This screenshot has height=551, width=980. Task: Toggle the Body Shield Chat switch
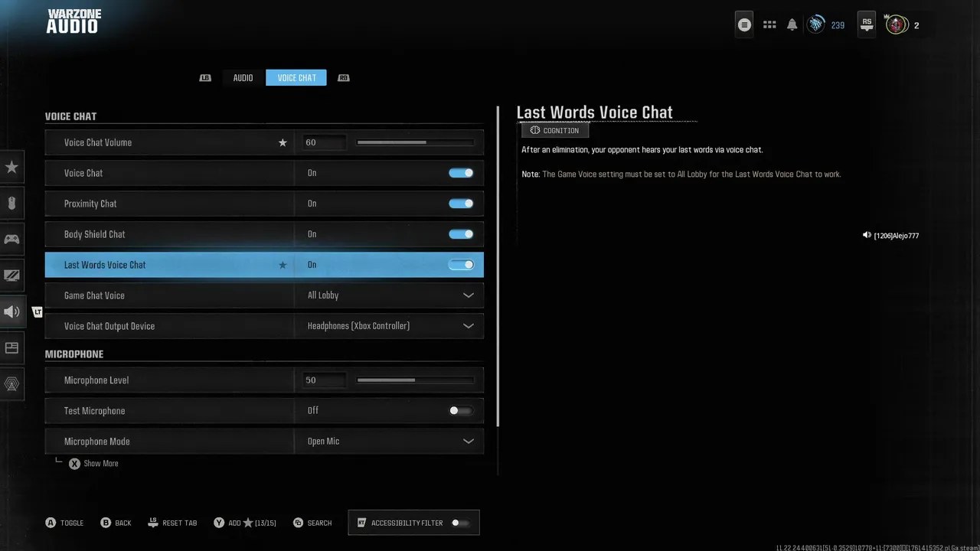[x=461, y=234]
